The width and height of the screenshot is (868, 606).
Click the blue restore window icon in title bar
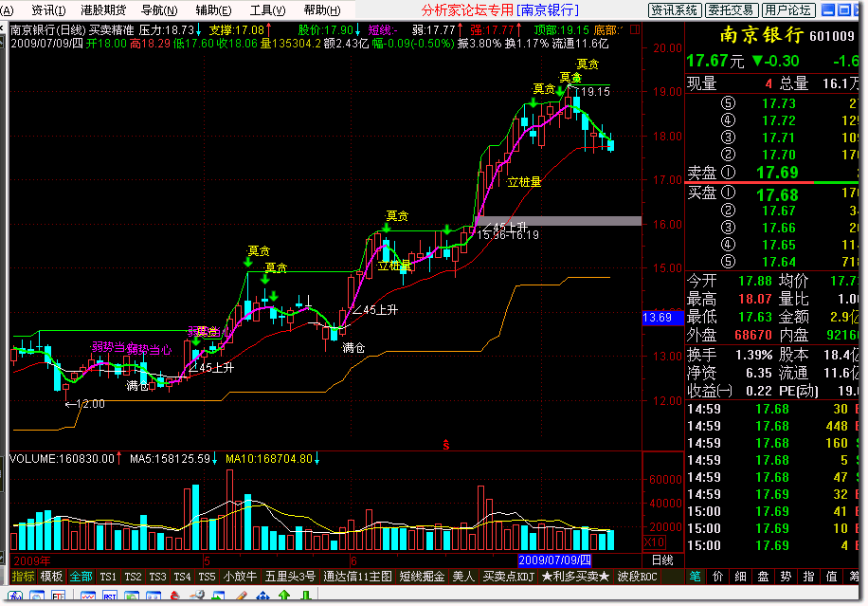(844, 10)
